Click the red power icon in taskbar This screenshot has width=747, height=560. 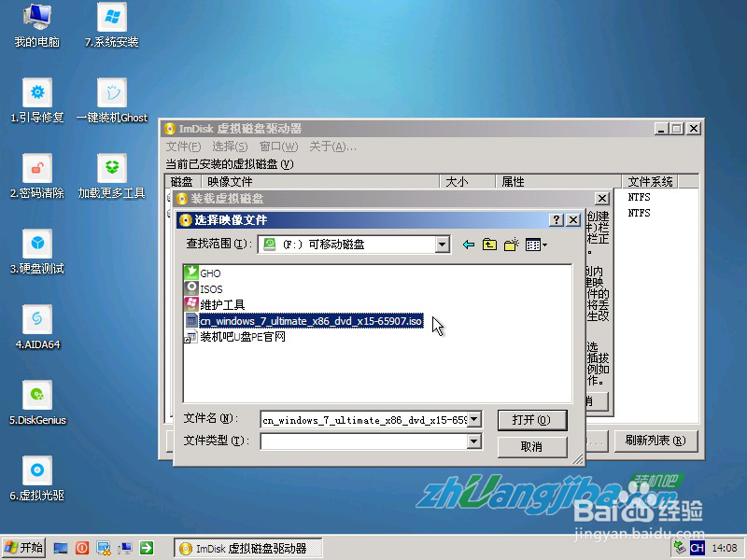click(82, 548)
